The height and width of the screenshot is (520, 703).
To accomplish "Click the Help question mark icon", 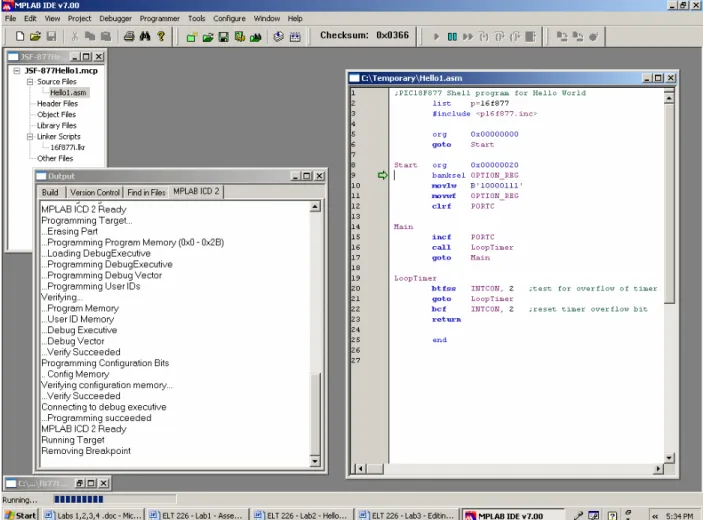I will point(161,36).
